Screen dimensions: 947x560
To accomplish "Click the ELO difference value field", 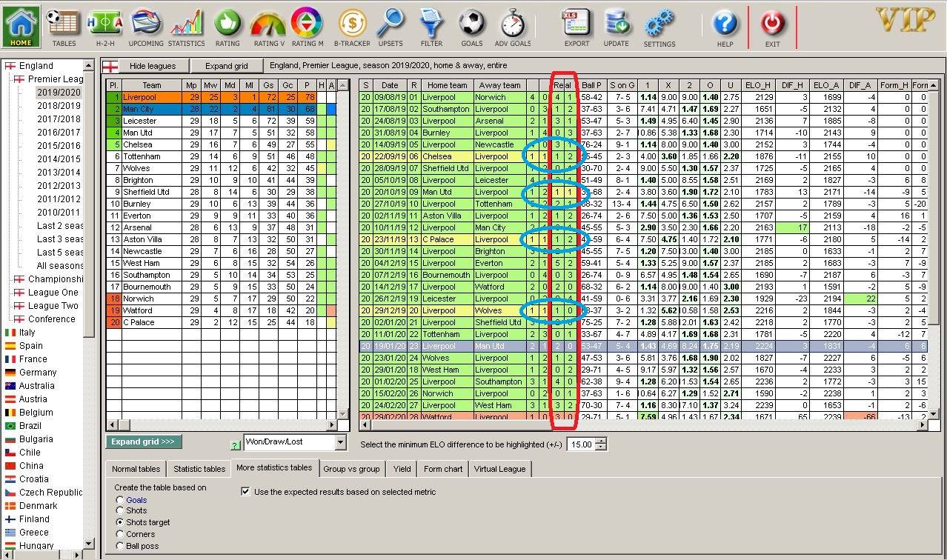I will coord(580,444).
